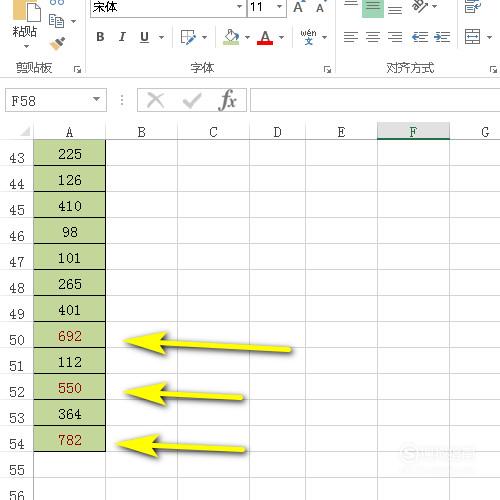This screenshot has width=500, height=500.
Task: Click cell containing 98
Action: pyautogui.click(x=70, y=231)
